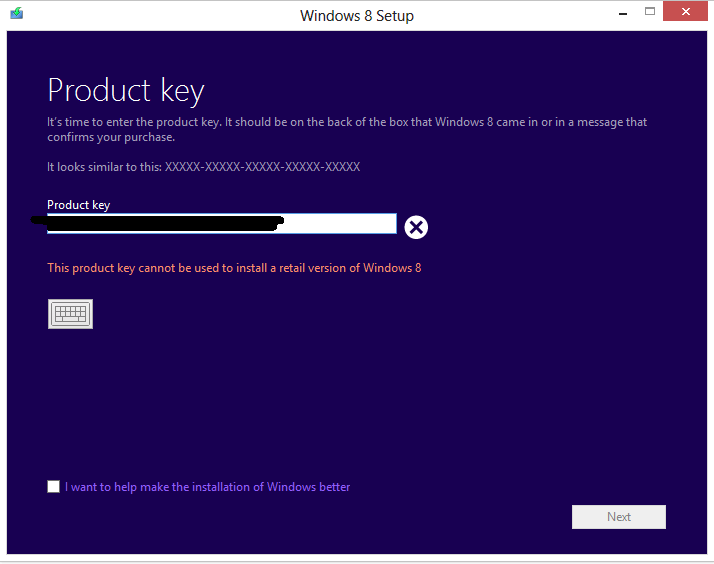
Task: Click the Next button
Action: tap(619, 517)
